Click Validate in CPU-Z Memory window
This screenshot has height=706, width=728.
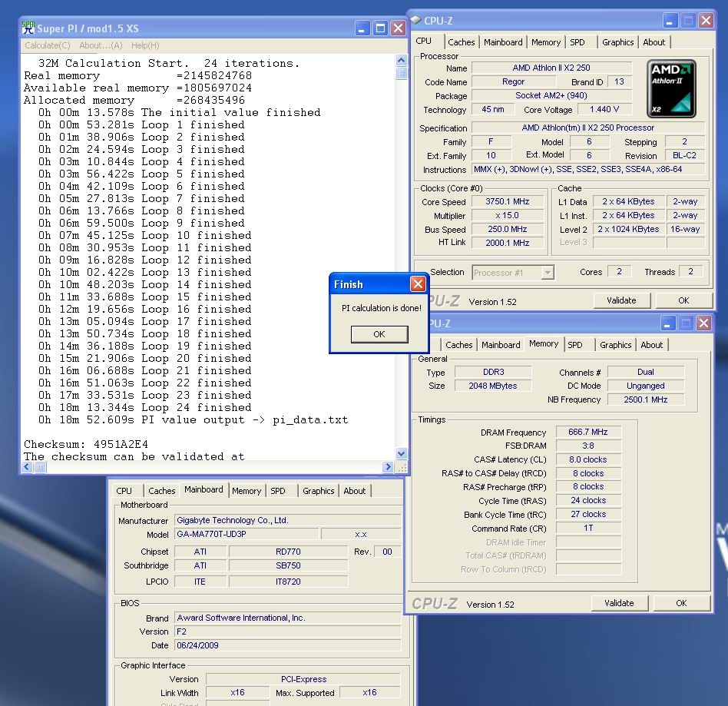coord(619,603)
